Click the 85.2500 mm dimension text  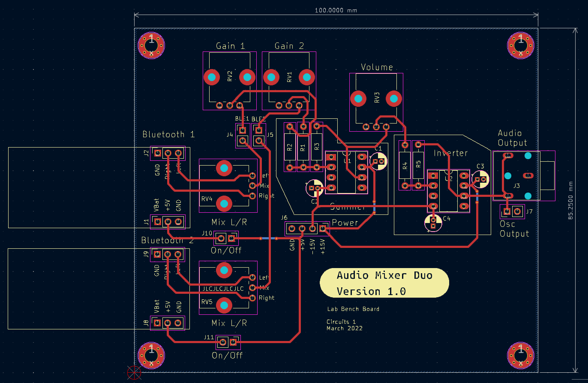[571, 200]
